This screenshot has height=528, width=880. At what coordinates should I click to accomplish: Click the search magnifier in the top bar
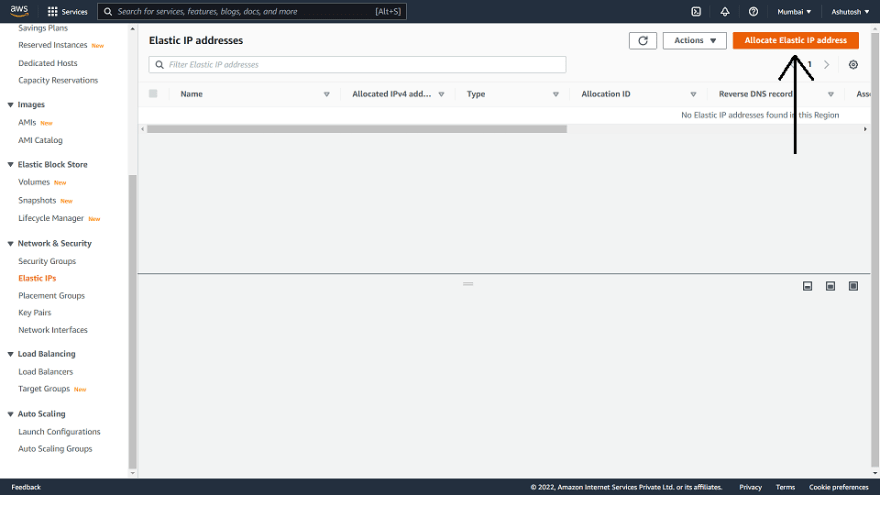(108, 11)
